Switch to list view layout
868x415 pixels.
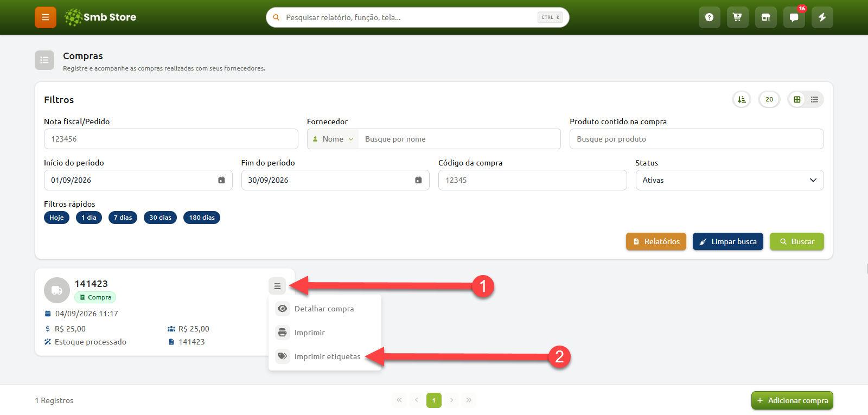coord(814,99)
